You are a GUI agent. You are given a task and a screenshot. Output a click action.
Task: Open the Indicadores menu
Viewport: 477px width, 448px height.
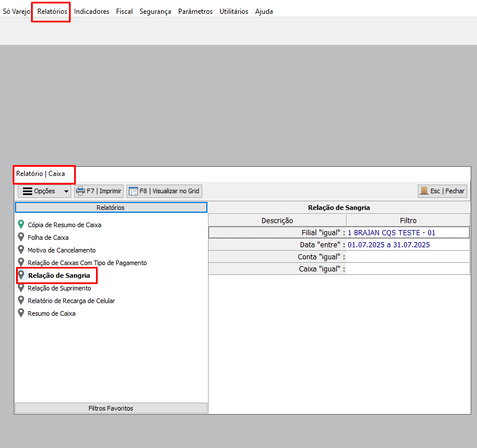[x=91, y=12]
